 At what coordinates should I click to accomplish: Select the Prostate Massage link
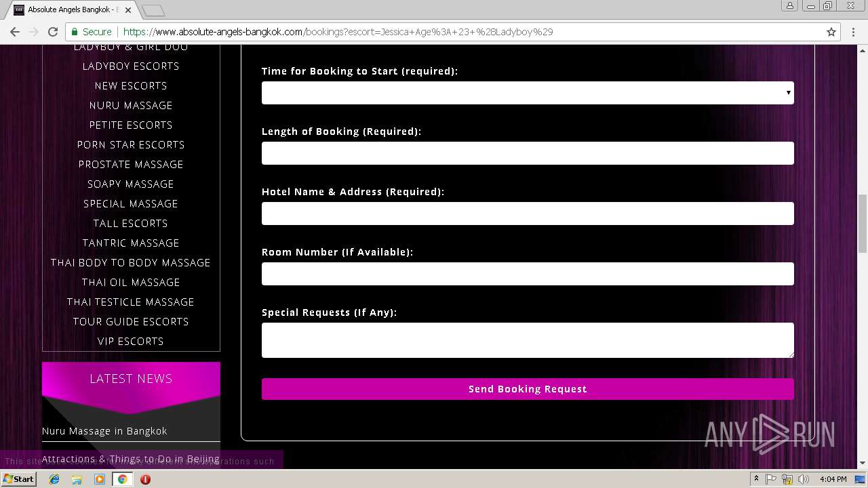(131, 165)
